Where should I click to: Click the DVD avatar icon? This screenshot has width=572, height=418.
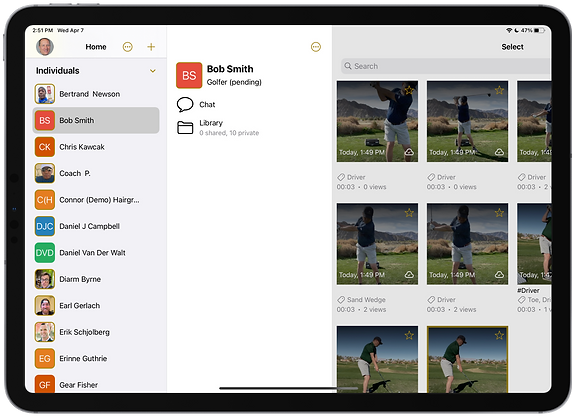pyautogui.click(x=45, y=252)
